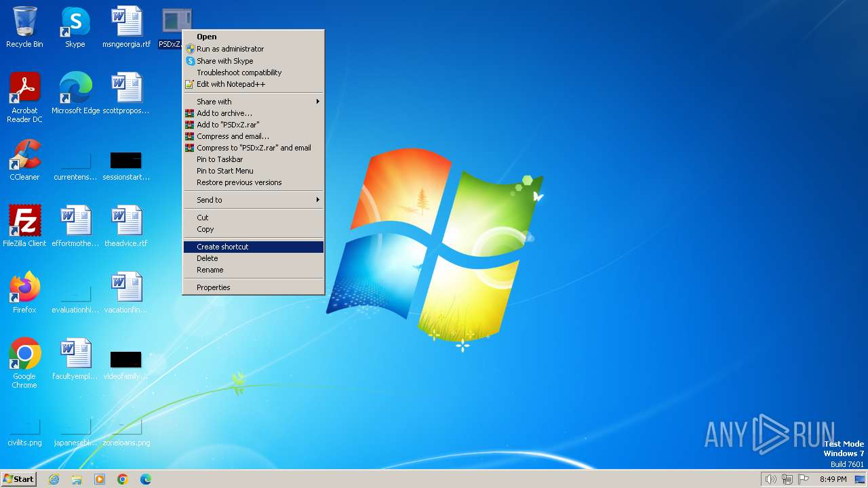This screenshot has height=488, width=868.
Task: Choose Cut in the context menu
Action: click(x=254, y=218)
